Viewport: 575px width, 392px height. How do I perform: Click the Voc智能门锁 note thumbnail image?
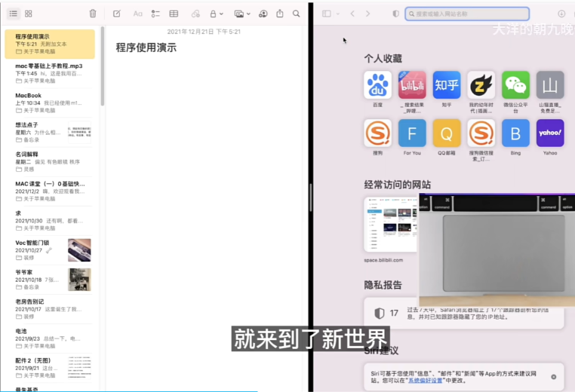point(79,250)
